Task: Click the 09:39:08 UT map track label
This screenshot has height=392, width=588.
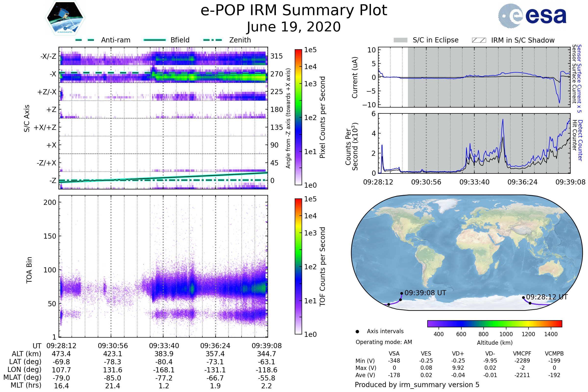Action: (x=425, y=293)
